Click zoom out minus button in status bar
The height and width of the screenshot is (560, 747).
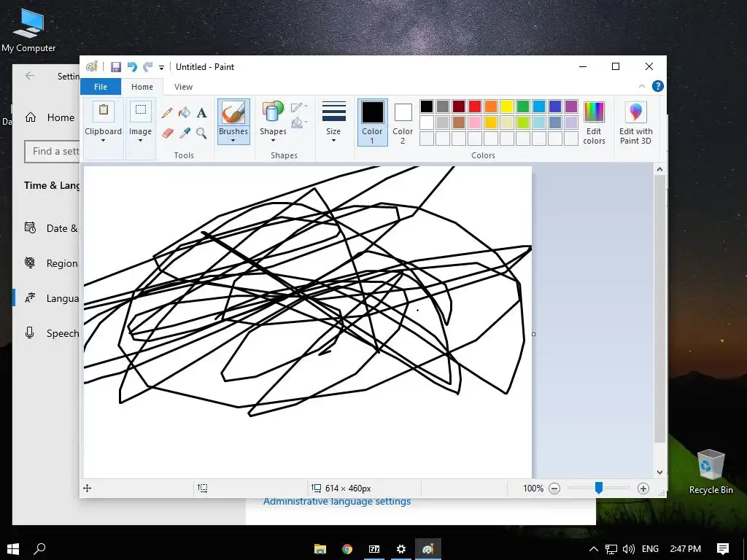554,489
